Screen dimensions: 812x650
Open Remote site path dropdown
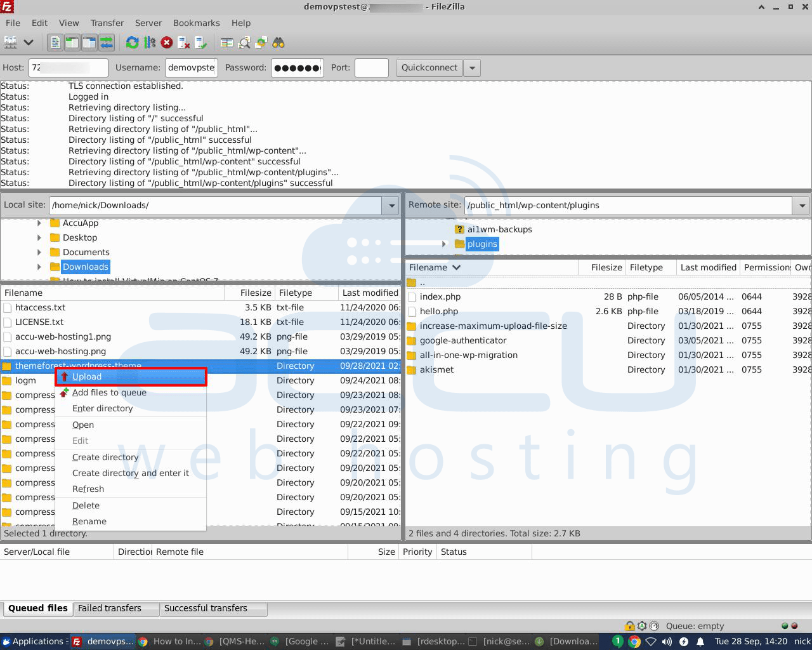[802, 205]
